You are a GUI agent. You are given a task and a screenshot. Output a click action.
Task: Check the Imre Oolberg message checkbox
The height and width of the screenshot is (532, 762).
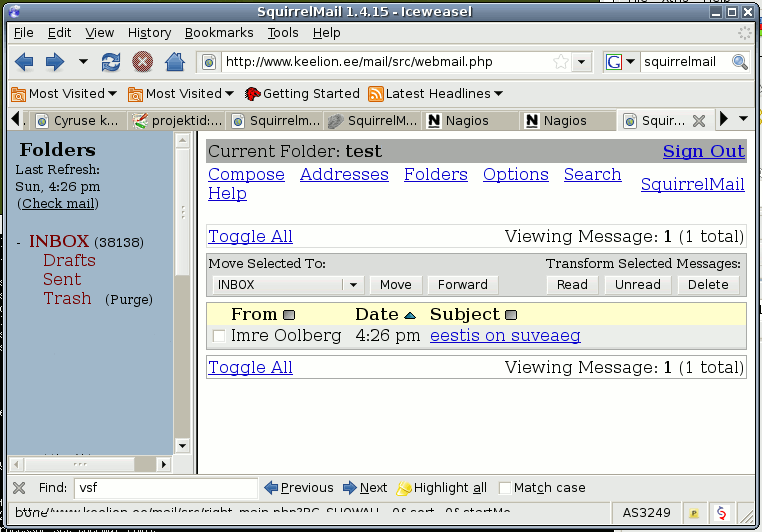pyautogui.click(x=219, y=337)
